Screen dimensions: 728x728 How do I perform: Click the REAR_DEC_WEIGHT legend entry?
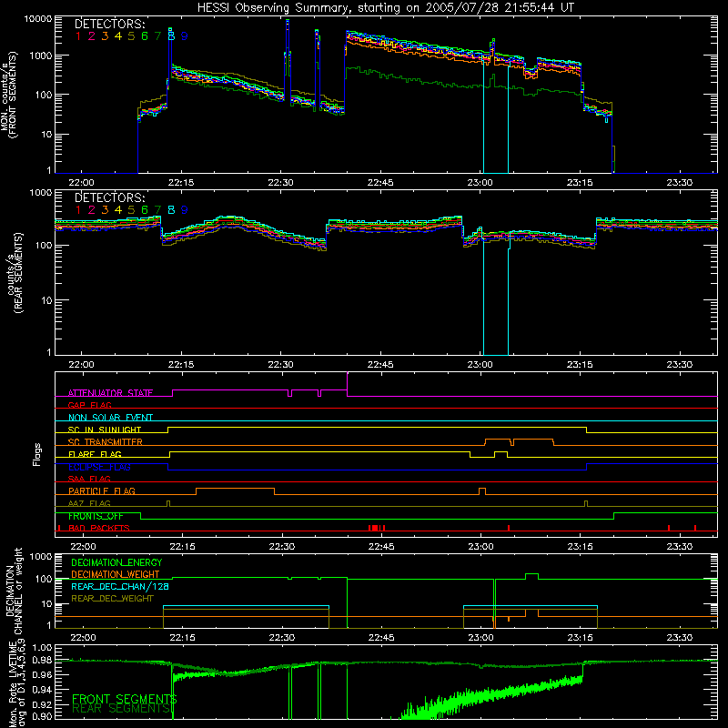pyautogui.click(x=112, y=599)
